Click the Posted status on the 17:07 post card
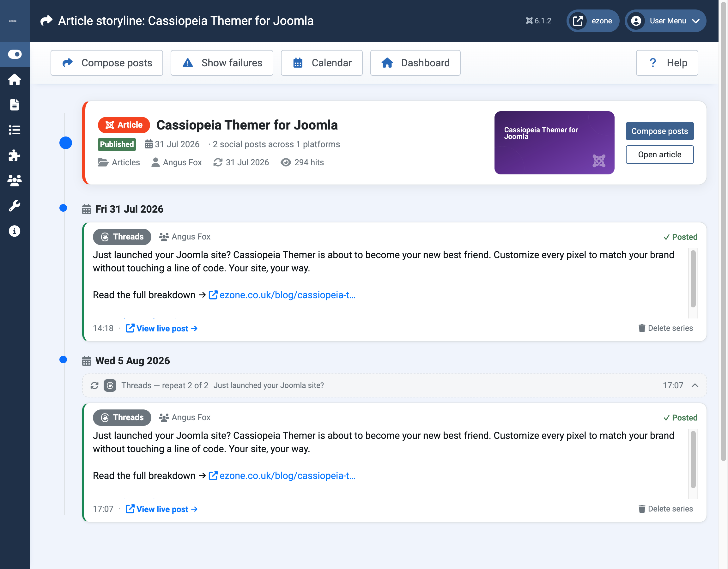 [680, 418]
